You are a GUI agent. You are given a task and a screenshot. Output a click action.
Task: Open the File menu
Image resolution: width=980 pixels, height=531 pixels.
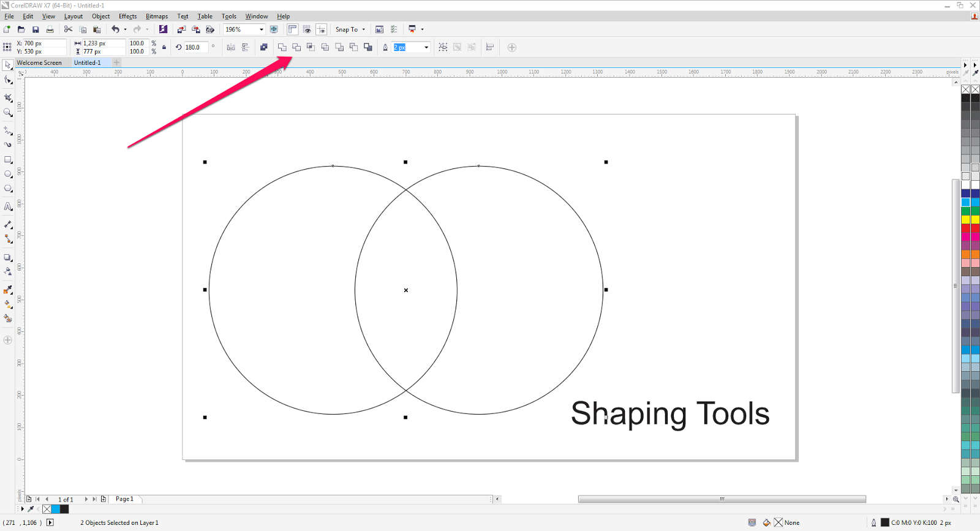9,17
